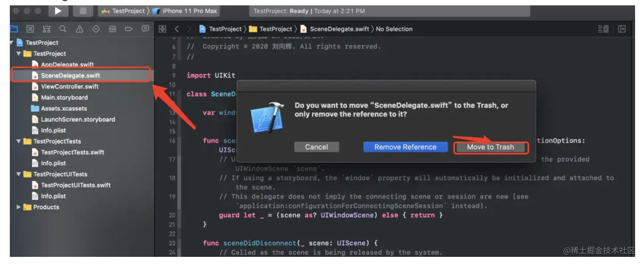Open the Find navigator magnifier icon
Screen dimensions: 644x264
(x=63, y=29)
